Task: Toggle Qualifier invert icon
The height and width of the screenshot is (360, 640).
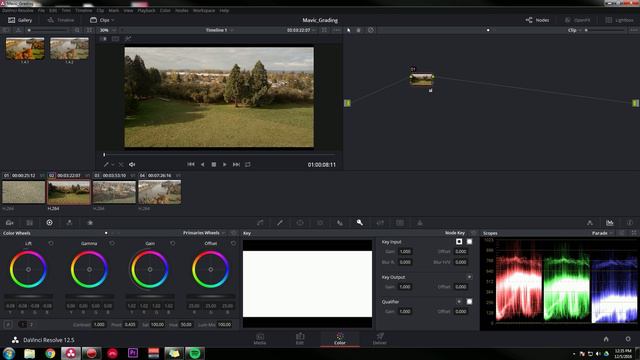Action: coord(459,302)
